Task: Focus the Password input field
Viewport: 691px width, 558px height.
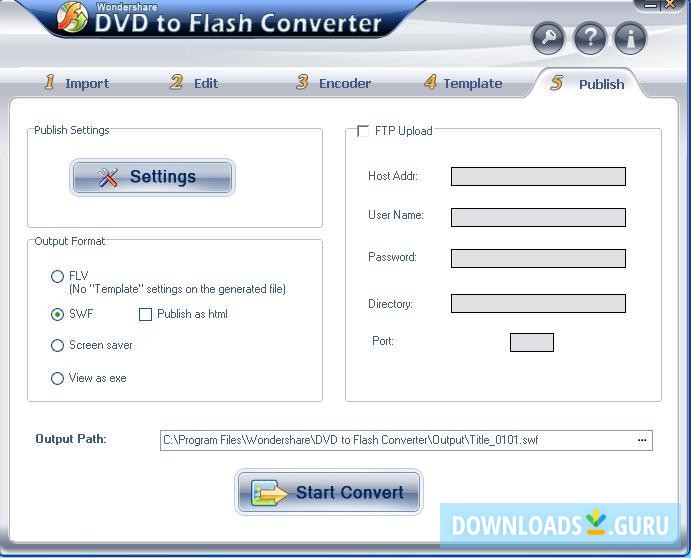Action: [538, 258]
